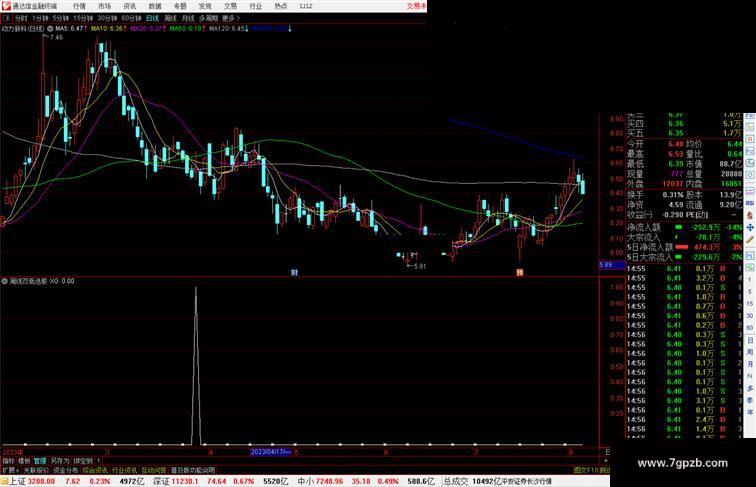756x487 pixels.
Task: Switch chart period to 5分钟
Action: (x=61, y=18)
